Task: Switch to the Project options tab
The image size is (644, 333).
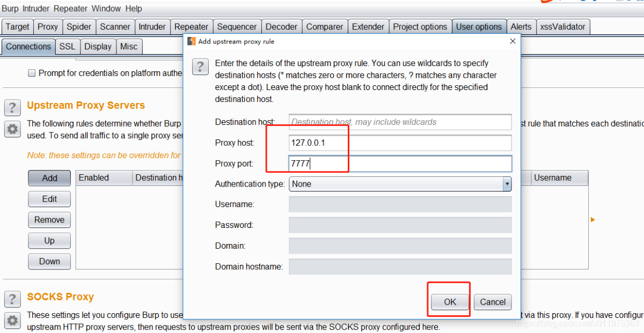Action: tap(420, 27)
